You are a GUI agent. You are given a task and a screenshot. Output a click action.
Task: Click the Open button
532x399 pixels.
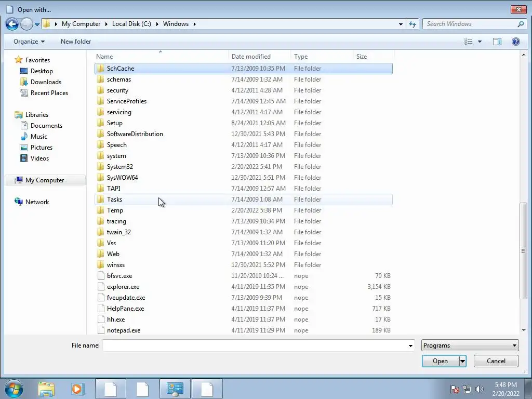(440, 361)
